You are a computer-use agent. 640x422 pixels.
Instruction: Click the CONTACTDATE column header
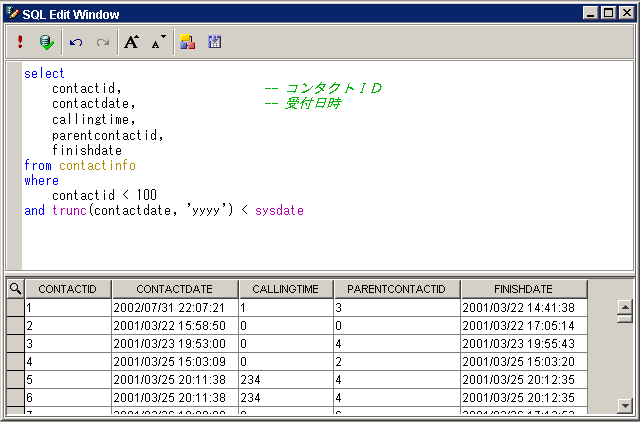point(174,289)
